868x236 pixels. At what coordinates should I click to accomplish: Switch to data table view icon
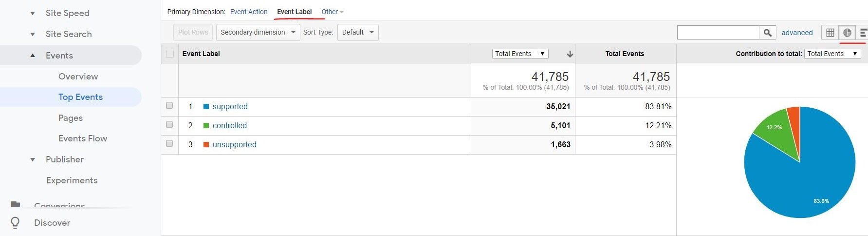(x=830, y=33)
